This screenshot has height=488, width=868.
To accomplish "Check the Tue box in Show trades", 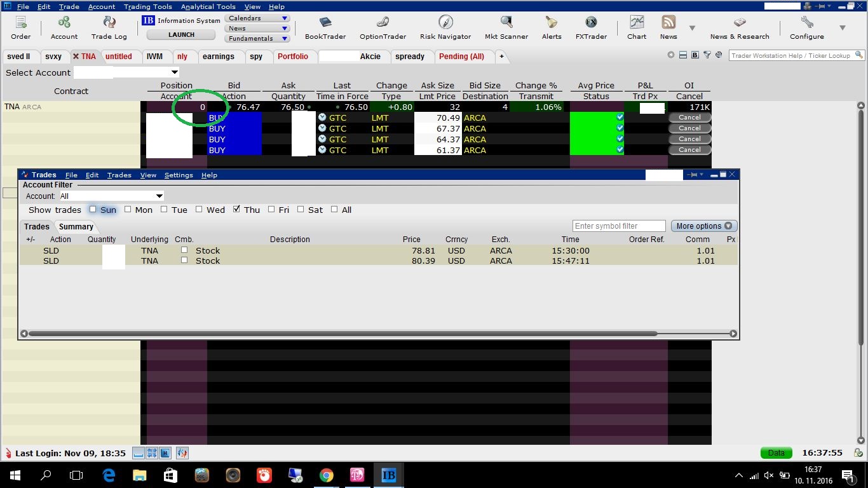I will (x=164, y=209).
